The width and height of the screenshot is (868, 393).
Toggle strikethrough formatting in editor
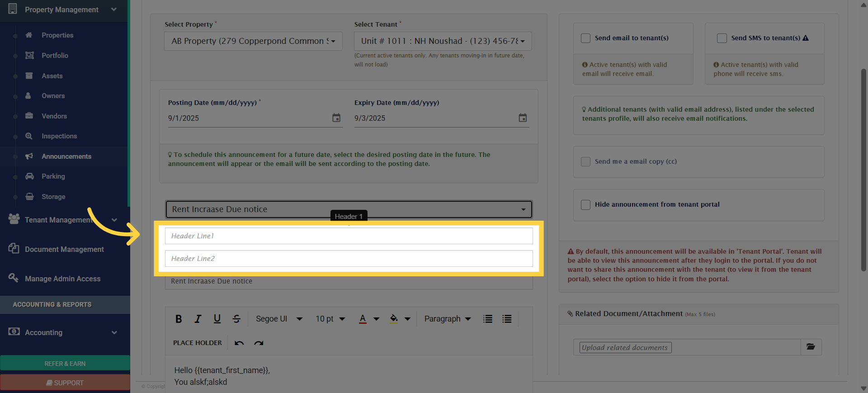point(236,319)
